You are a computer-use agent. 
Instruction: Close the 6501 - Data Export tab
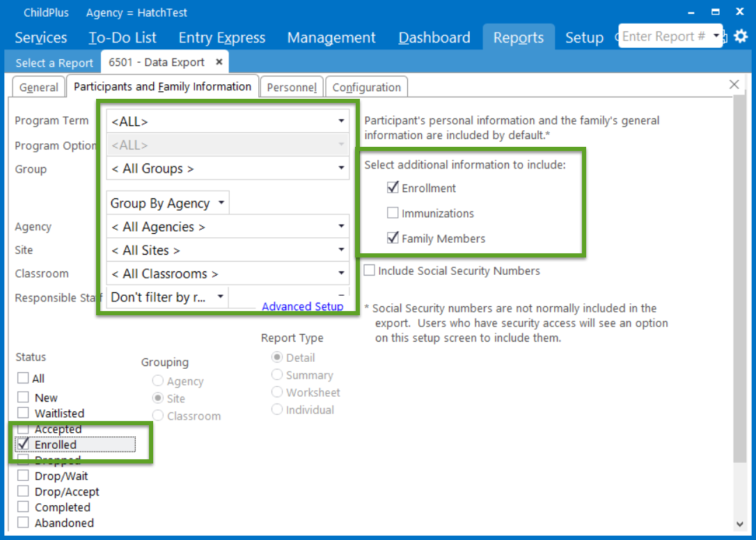[x=219, y=62]
